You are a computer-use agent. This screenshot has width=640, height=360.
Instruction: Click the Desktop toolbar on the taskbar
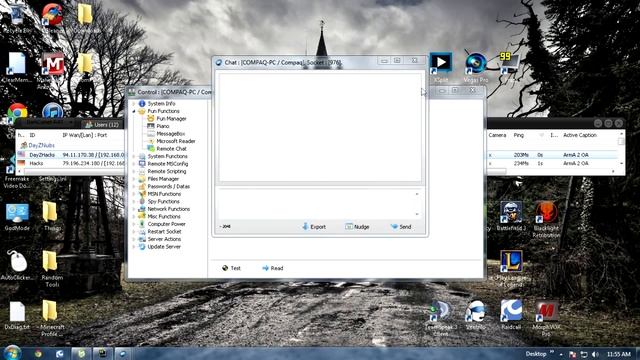click(536, 353)
